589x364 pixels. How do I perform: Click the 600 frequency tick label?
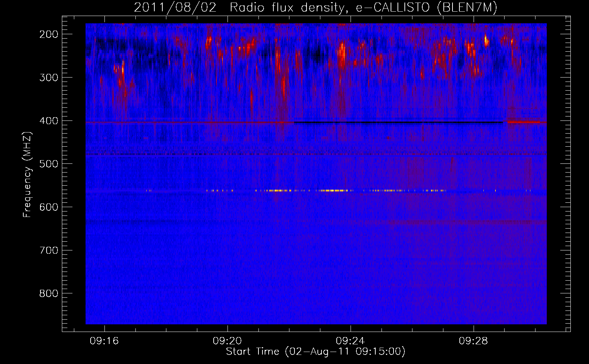pyautogui.click(x=49, y=207)
